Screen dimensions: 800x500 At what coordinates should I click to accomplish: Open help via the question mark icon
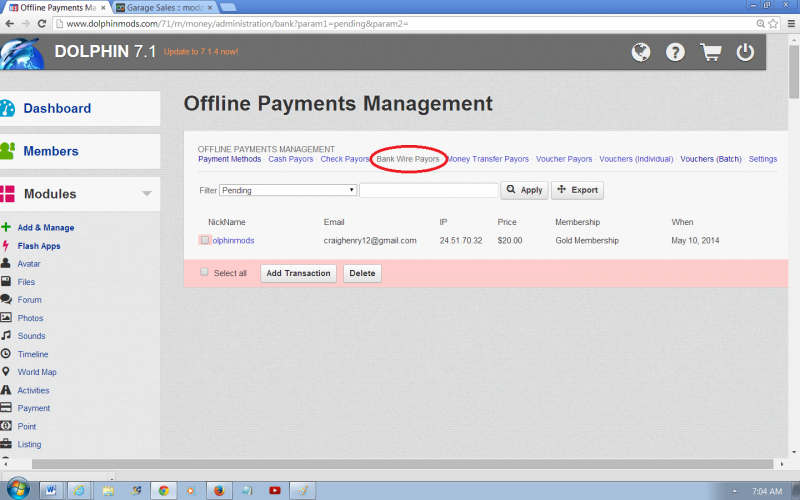coord(675,52)
